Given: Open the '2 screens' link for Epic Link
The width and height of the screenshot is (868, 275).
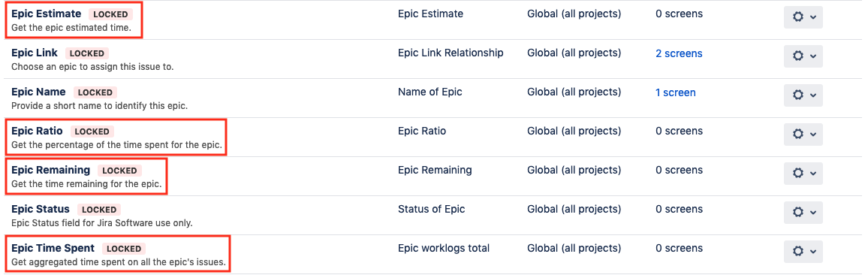Looking at the screenshot, I should tap(679, 53).
